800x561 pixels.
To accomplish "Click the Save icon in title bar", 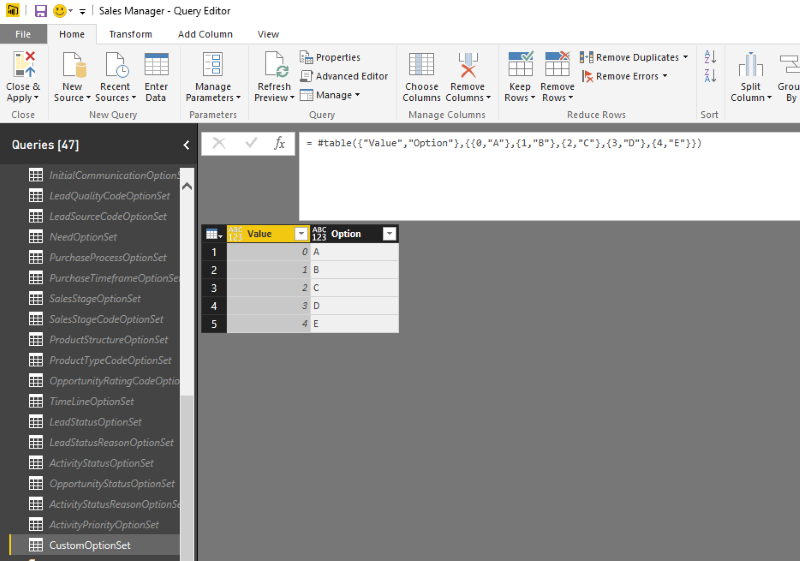I will (40, 11).
